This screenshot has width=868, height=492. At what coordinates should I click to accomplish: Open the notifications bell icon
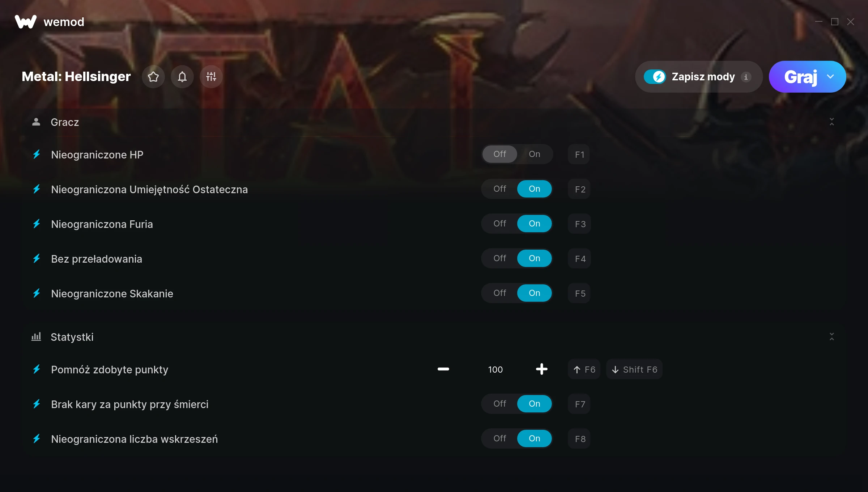[x=182, y=77]
